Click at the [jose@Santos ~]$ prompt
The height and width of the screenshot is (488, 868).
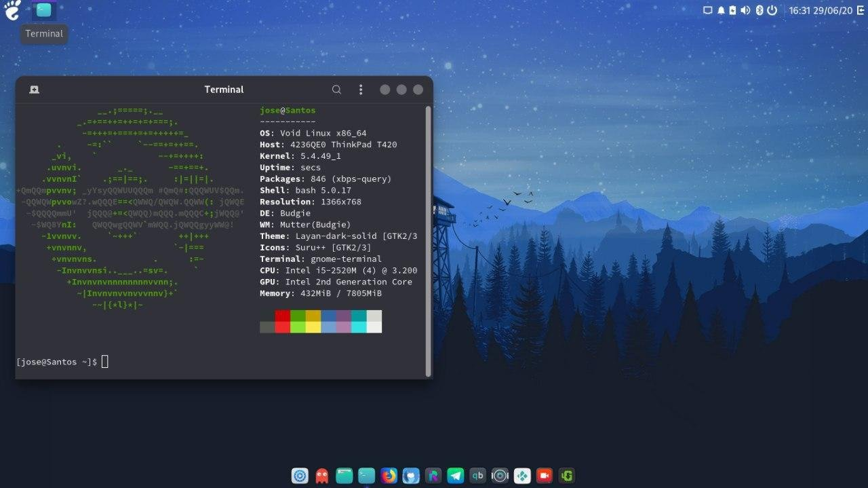coord(57,362)
